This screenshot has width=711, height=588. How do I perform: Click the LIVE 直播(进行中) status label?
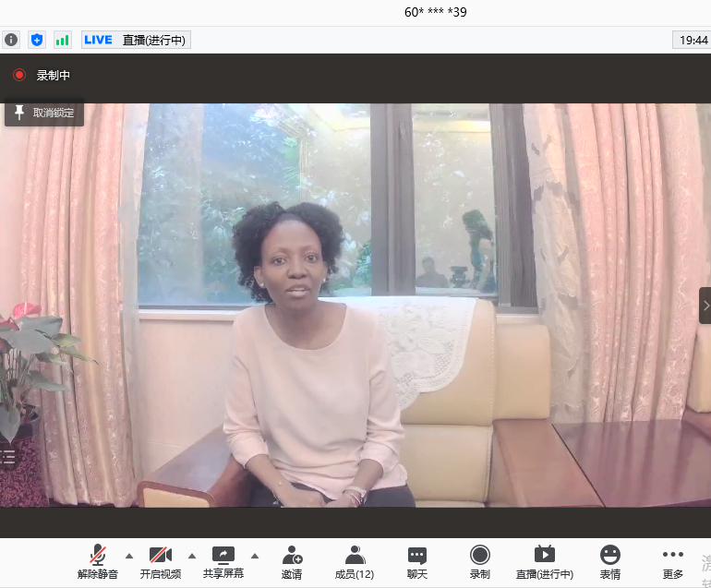point(136,40)
